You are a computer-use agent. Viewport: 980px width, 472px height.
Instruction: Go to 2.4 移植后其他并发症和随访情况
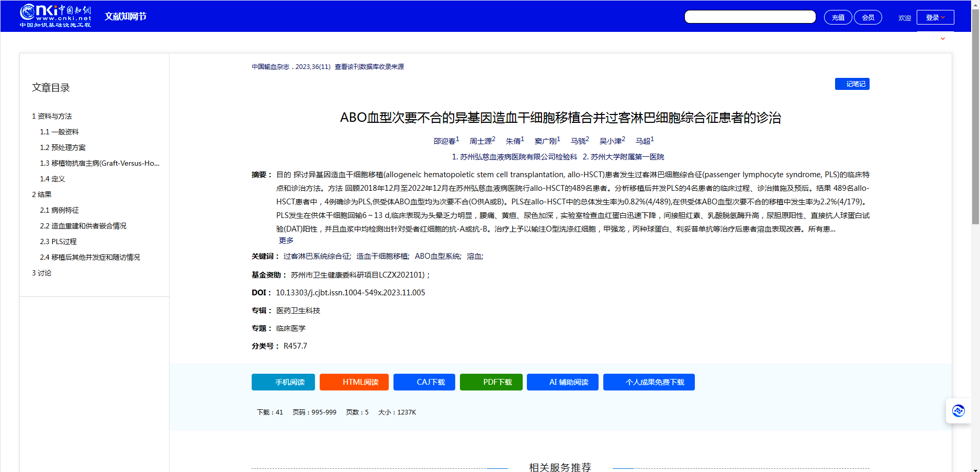(x=90, y=257)
